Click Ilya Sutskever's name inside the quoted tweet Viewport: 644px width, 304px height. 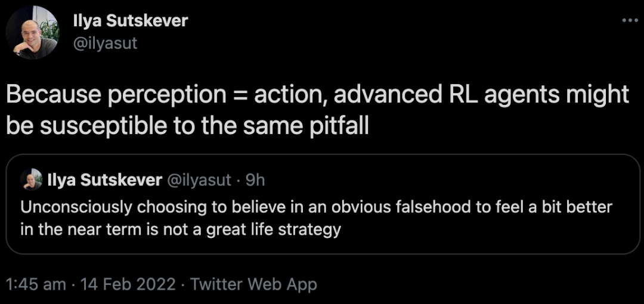(104, 179)
